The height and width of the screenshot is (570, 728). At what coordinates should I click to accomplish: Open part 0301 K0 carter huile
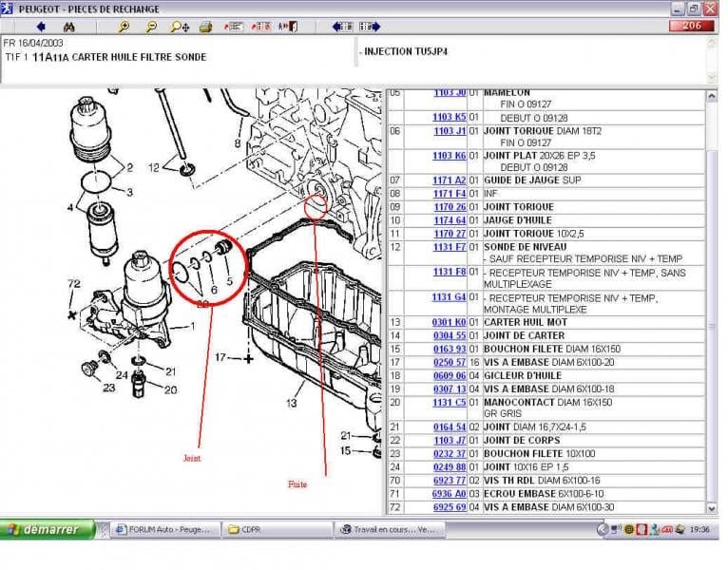point(449,322)
